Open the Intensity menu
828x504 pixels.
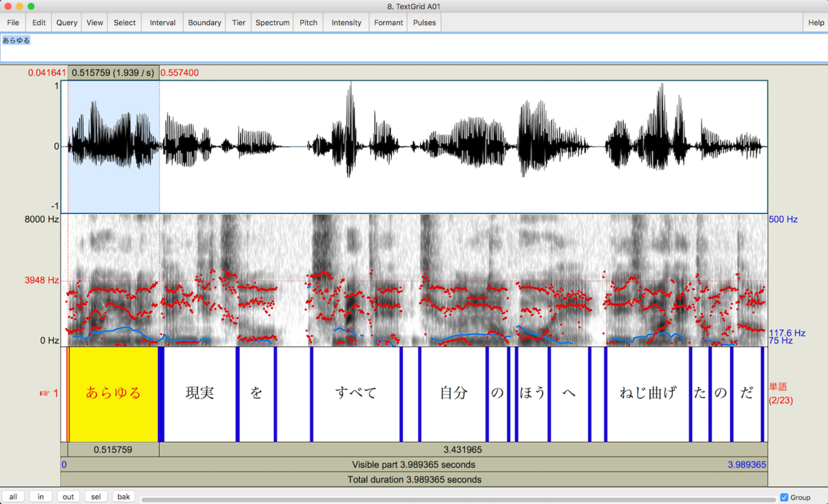tap(346, 23)
